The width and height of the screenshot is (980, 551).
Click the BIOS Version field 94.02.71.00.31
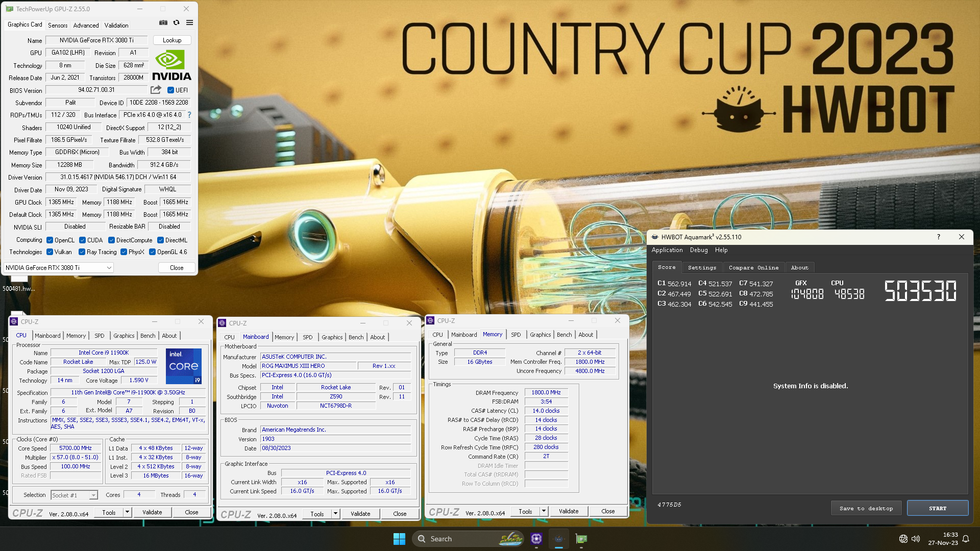tap(96, 90)
